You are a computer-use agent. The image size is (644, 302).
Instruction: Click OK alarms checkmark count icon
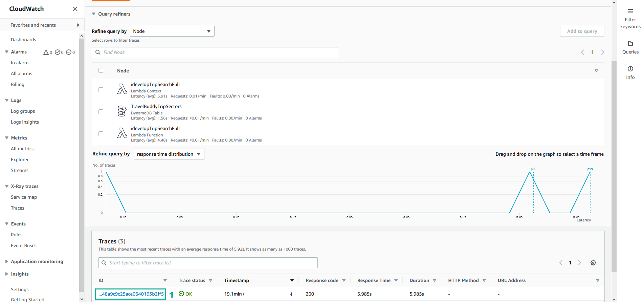58,52
